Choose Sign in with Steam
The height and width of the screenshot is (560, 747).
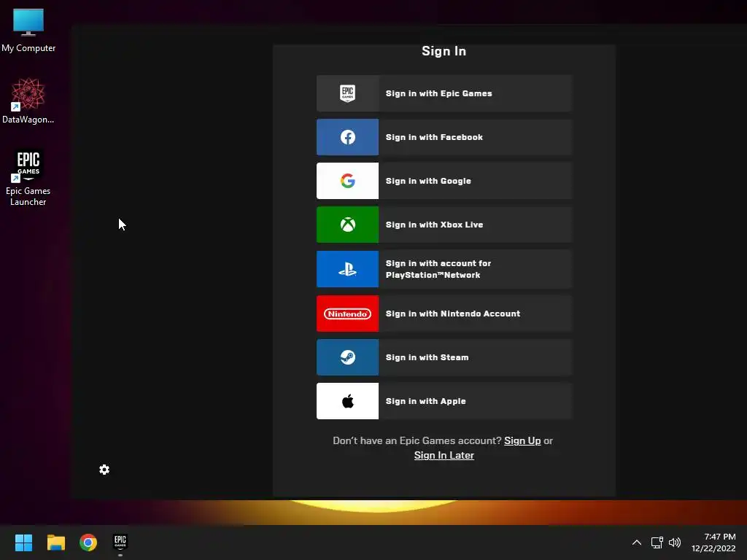point(444,357)
